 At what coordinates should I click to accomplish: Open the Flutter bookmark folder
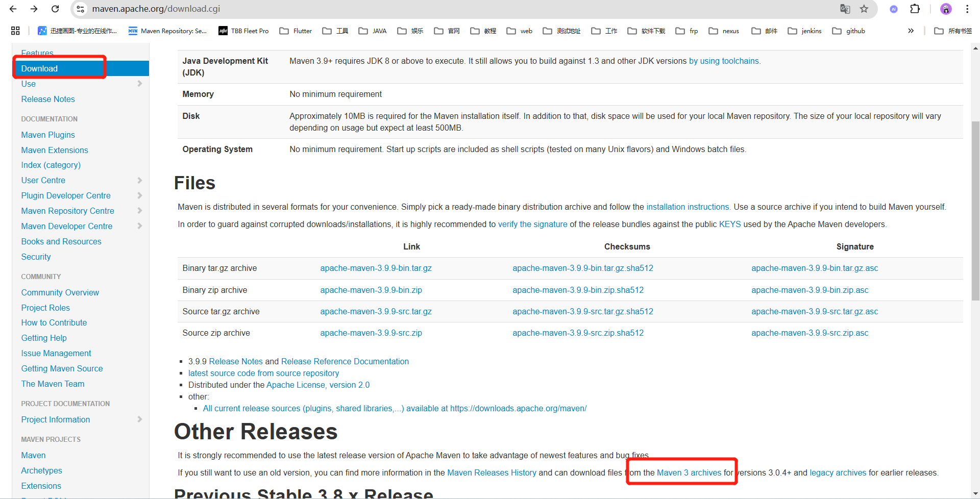[x=296, y=31]
